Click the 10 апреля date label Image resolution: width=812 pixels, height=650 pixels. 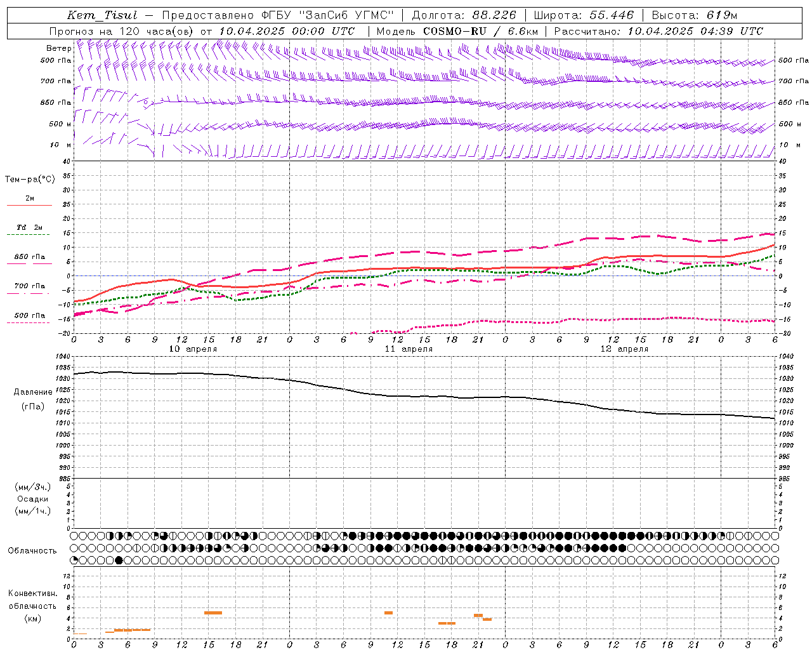click(x=193, y=348)
